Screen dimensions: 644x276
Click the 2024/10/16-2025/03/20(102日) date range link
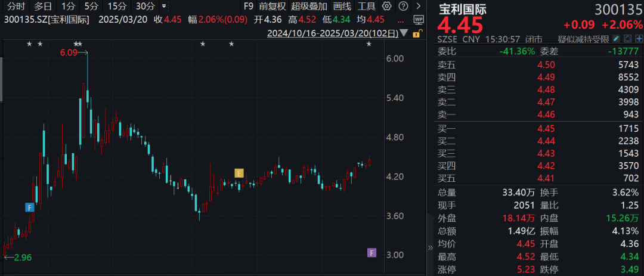(333, 33)
